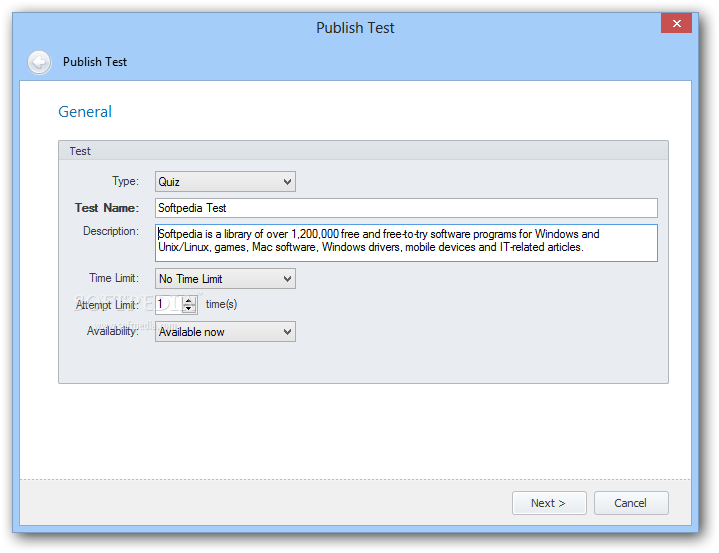
Task: Click the Test Name input field
Action: pyautogui.click(x=406, y=208)
